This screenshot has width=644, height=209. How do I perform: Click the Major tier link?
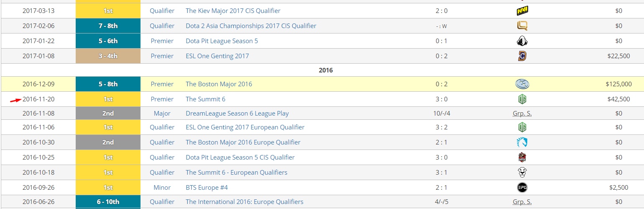pos(162,114)
